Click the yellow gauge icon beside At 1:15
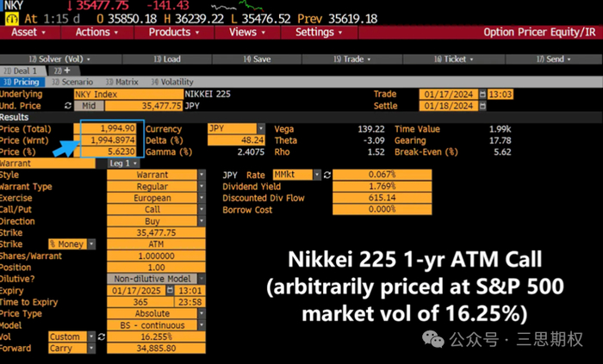The width and height of the screenshot is (603, 364). pyautogui.click(x=12, y=18)
